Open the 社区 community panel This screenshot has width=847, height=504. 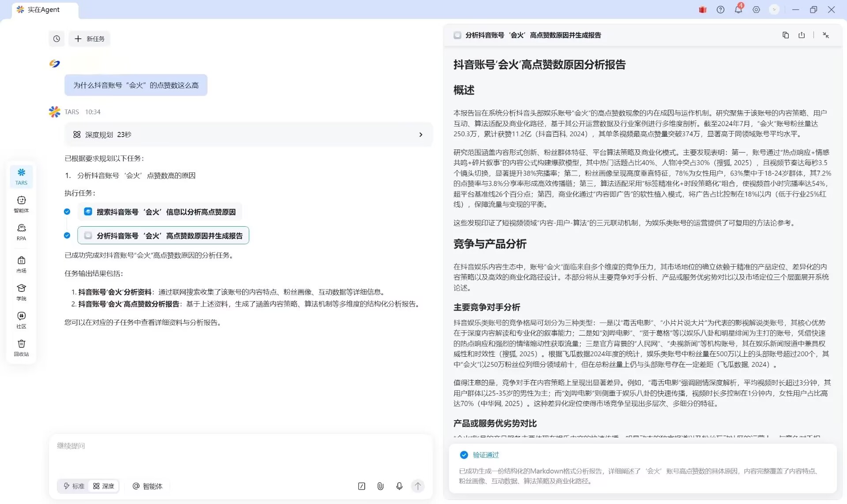point(21,320)
